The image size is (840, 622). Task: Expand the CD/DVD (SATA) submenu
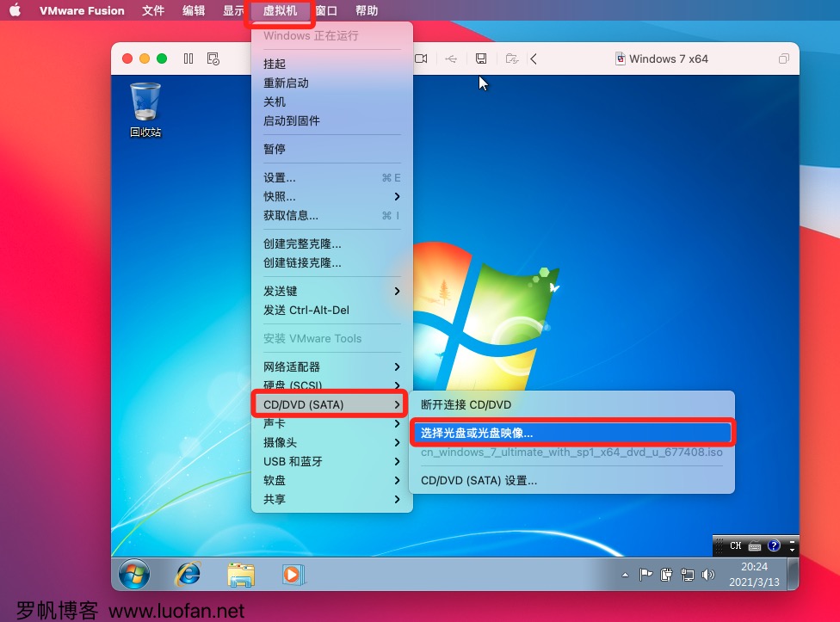click(332, 404)
